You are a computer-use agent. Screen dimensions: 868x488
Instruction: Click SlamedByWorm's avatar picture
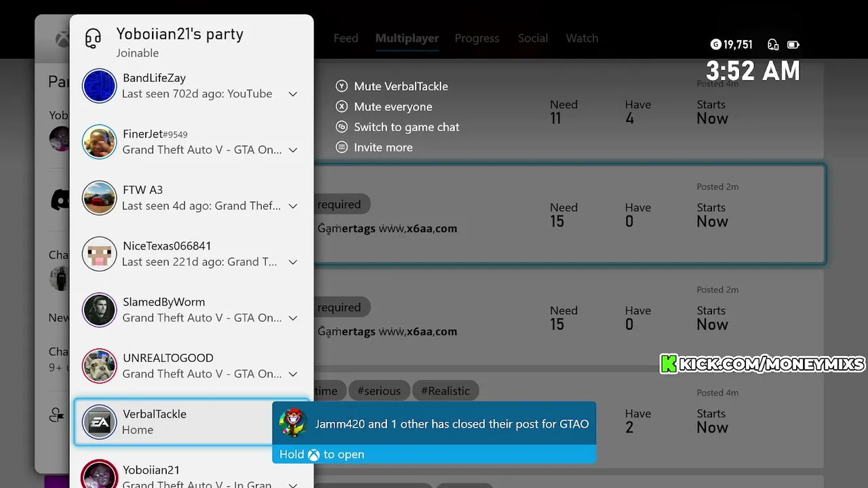tap(99, 310)
